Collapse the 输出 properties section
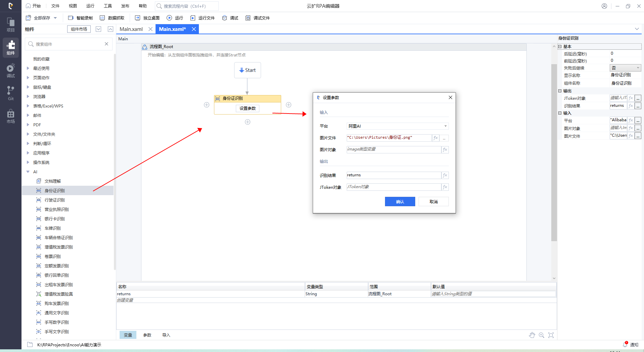Screen dimensions: 644x352 click(x=560, y=91)
